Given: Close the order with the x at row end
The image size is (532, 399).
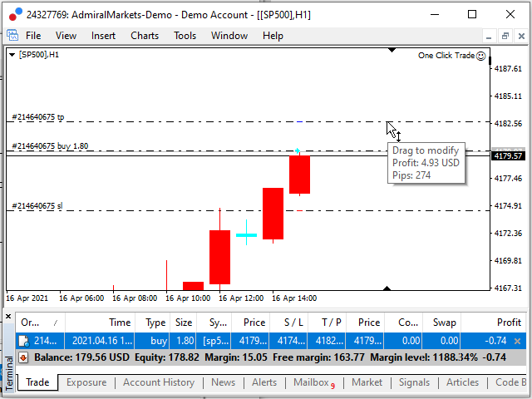Looking at the screenshot, I should (x=517, y=341).
